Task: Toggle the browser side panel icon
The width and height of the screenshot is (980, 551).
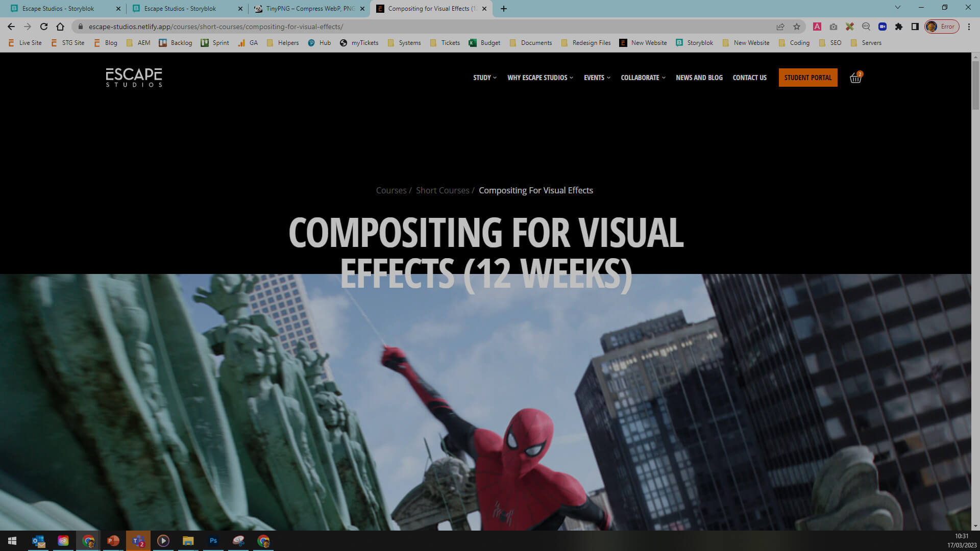Action: (915, 27)
